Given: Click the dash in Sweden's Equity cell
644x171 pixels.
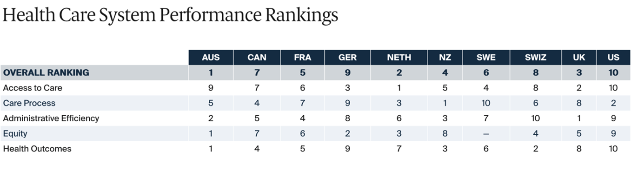Looking at the screenshot, I should [486, 134].
